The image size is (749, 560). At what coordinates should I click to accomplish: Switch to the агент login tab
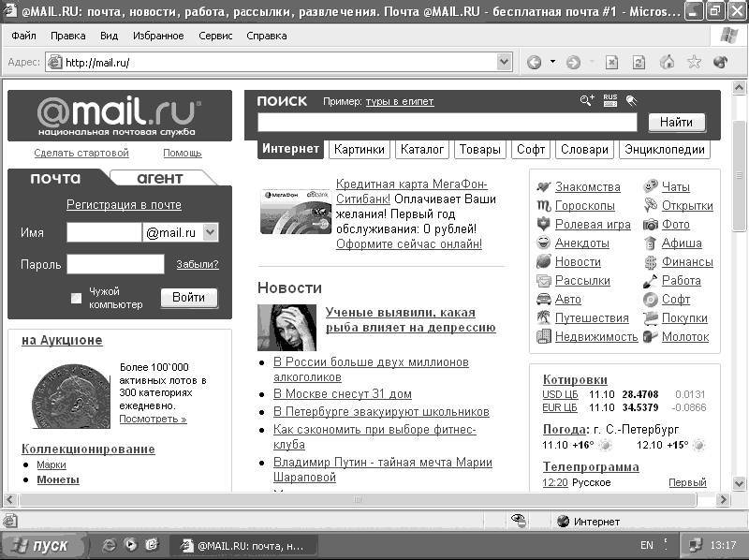pos(160,178)
